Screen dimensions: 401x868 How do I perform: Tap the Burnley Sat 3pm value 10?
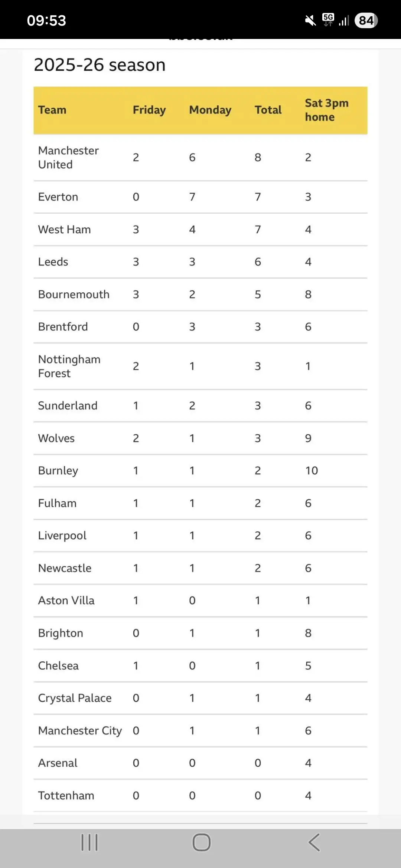click(312, 470)
